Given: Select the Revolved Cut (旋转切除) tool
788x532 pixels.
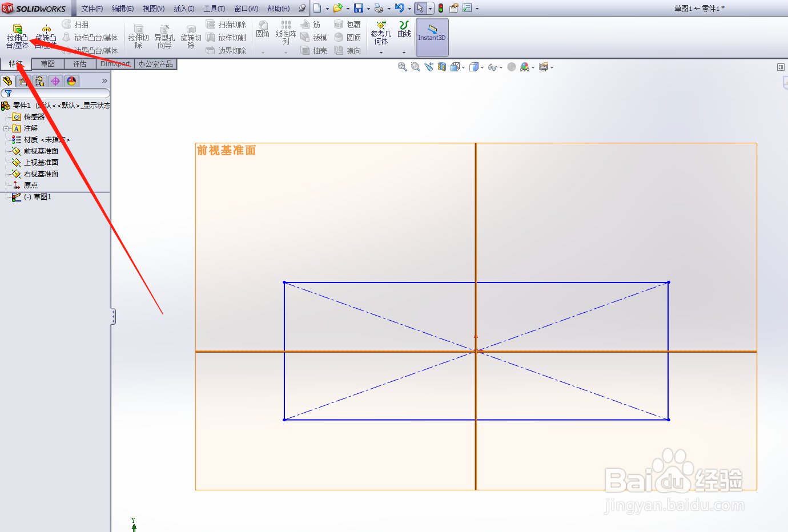Looking at the screenshot, I should coord(191,37).
